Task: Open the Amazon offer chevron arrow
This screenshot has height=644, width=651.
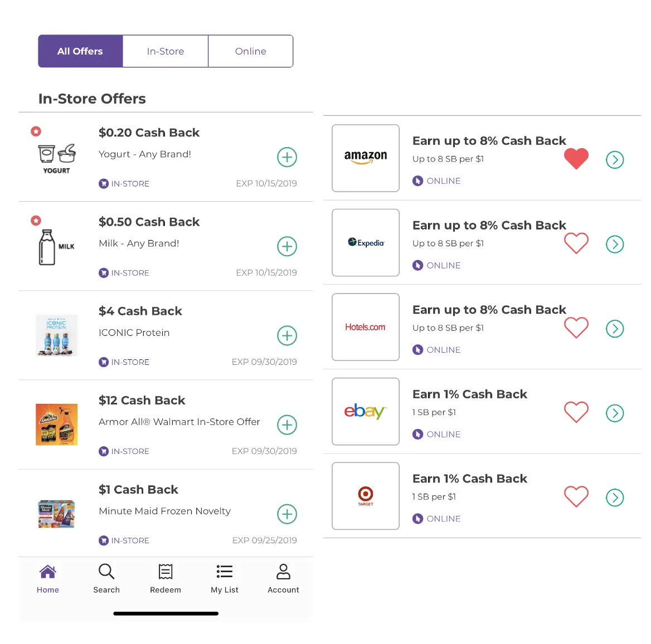Action: tap(615, 160)
